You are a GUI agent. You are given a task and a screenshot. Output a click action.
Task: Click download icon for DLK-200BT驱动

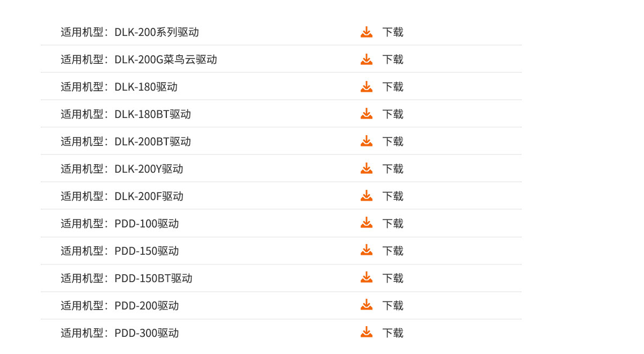(x=367, y=142)
